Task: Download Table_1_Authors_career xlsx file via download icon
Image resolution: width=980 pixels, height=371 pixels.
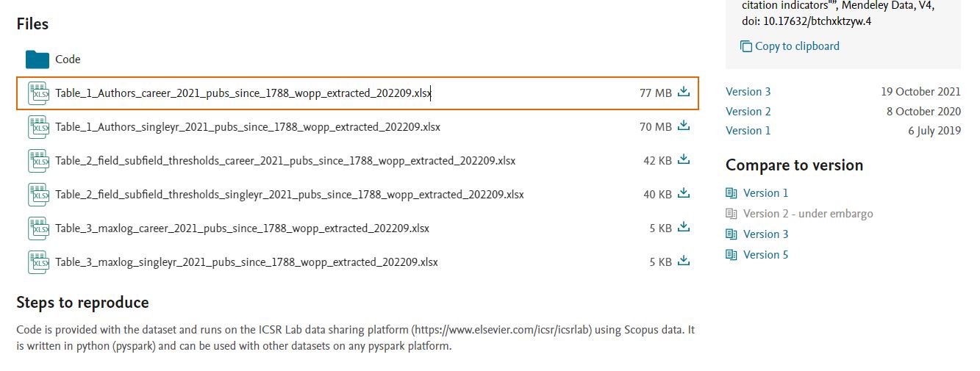Action: point(684,93)
